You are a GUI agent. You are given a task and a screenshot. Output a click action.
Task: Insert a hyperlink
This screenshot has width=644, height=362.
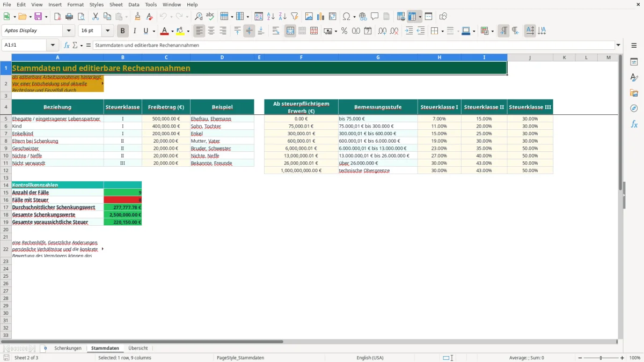[363, 17]
